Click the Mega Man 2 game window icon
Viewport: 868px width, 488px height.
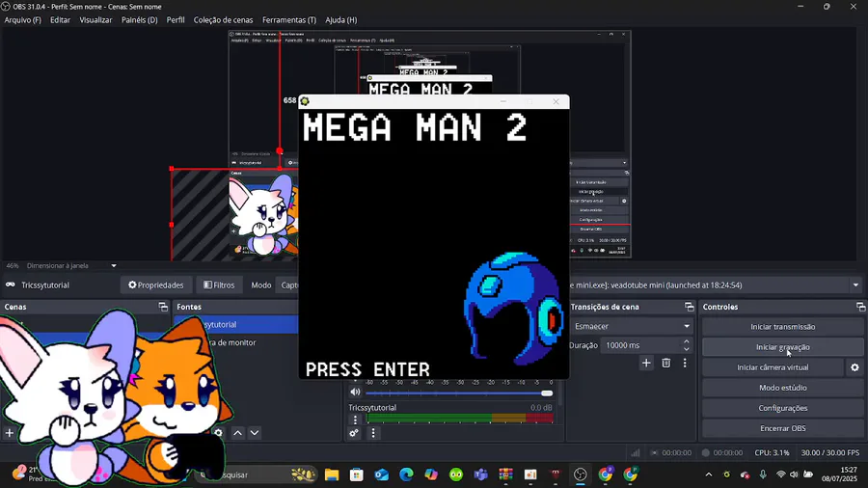pos(305,101)
